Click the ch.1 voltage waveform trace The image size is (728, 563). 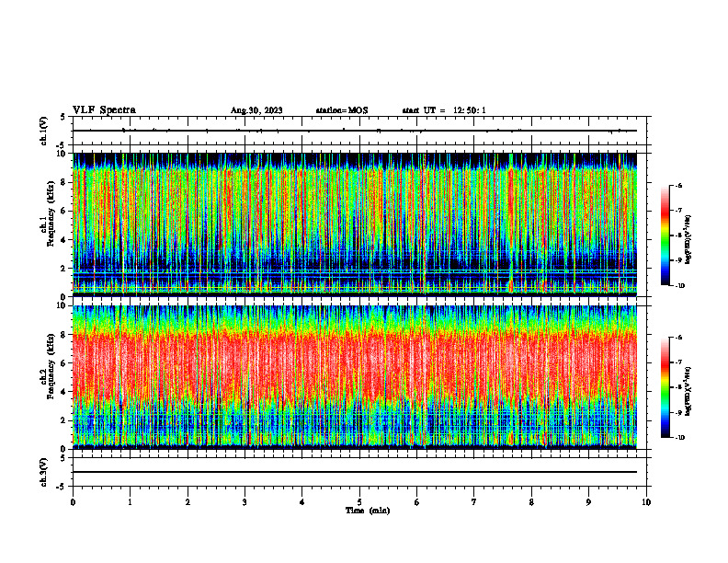pyautogui.click(x=355, y=131)
